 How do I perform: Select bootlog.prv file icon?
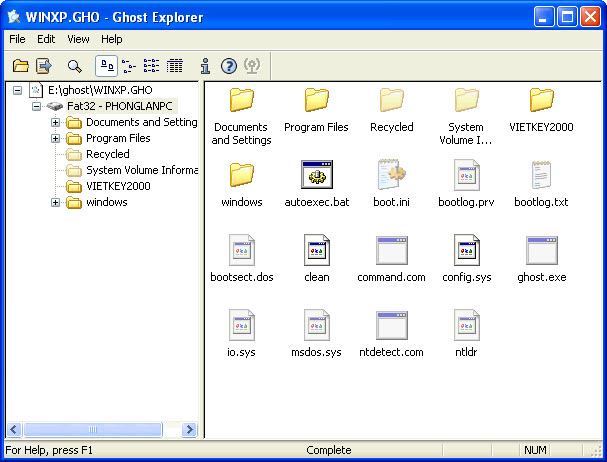466,175
